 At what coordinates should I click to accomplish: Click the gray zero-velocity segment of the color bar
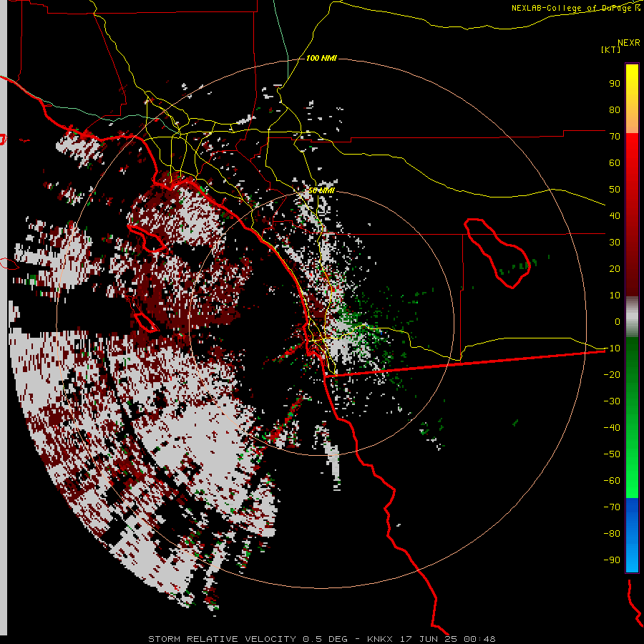coord(632,317)
